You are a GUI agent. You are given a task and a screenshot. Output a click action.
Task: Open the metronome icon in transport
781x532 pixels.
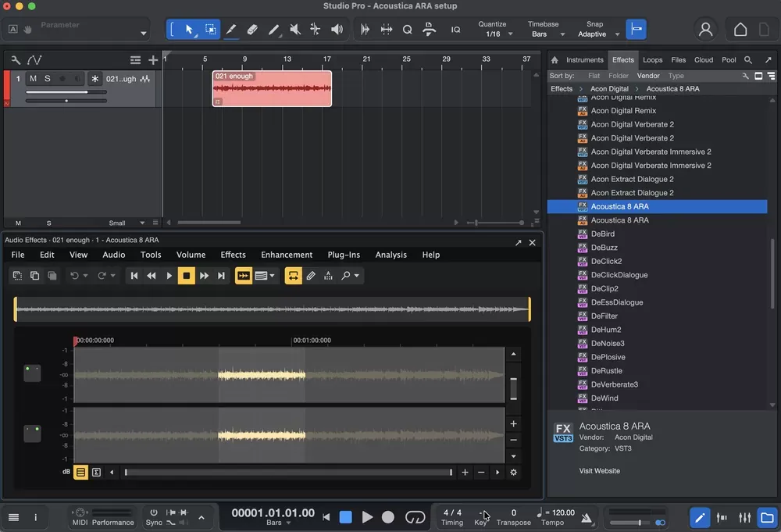point(587,518)
